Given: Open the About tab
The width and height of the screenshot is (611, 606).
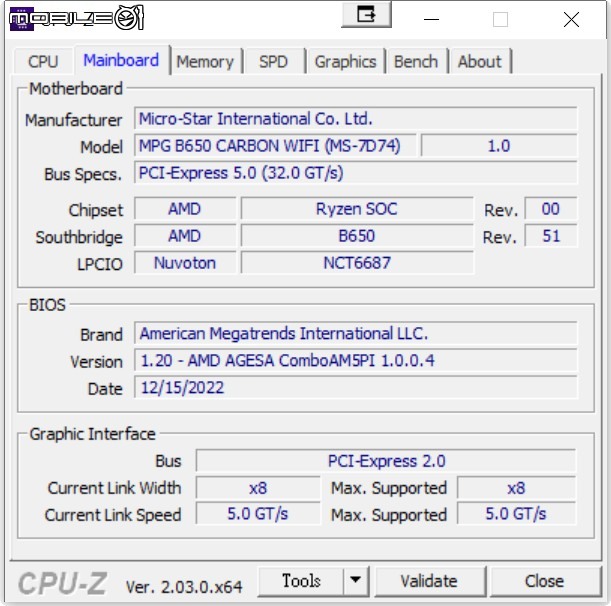Looking at the screenshot, I should [480, 61].
